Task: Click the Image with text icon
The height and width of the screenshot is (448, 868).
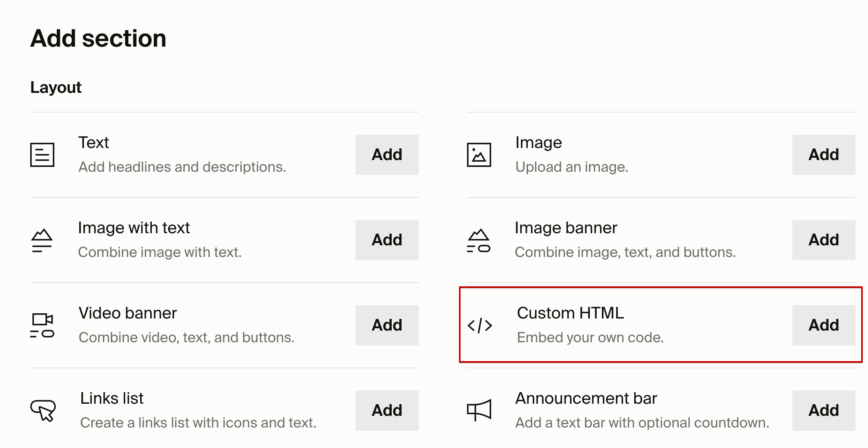Action: tap(42, 240)
